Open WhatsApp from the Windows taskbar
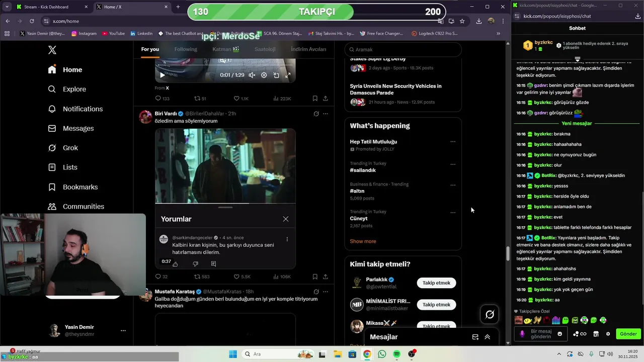This screenshot has width=644, height=362. tap(382, 354)
